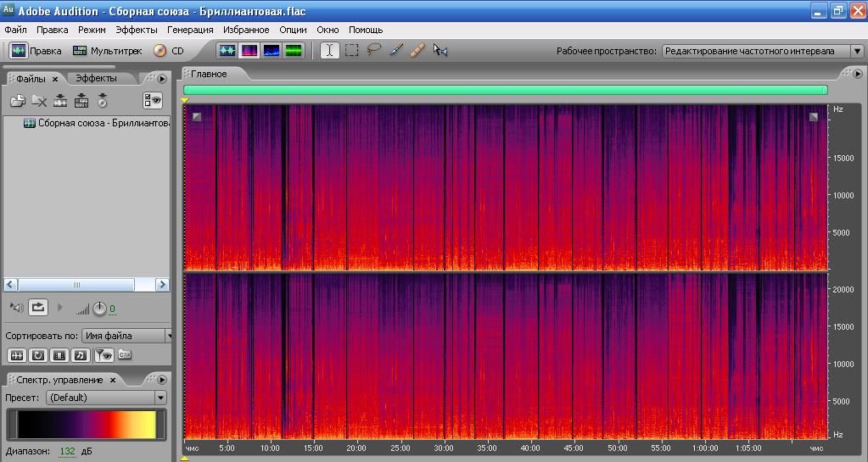Open Спектр. управление panel options arrow
This screenshot has width=868, height=462.
[x=162, y=380]
